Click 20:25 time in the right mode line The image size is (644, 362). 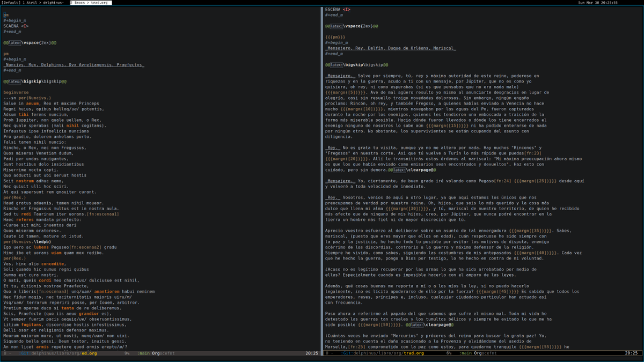click(x=631, y=353)
